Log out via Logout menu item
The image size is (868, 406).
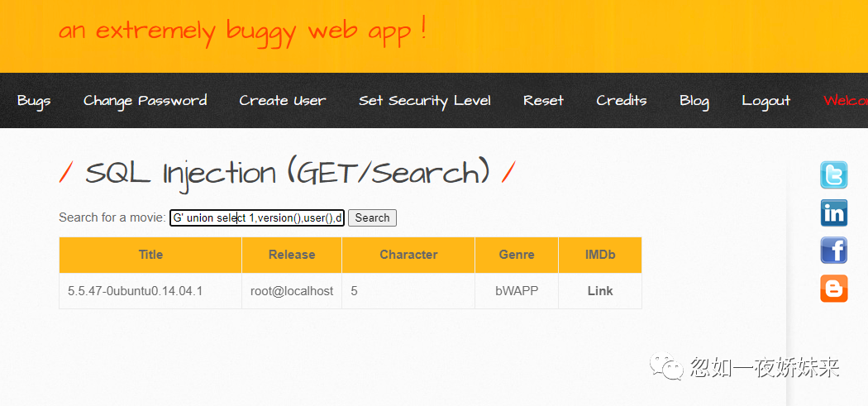pos(766,102)
